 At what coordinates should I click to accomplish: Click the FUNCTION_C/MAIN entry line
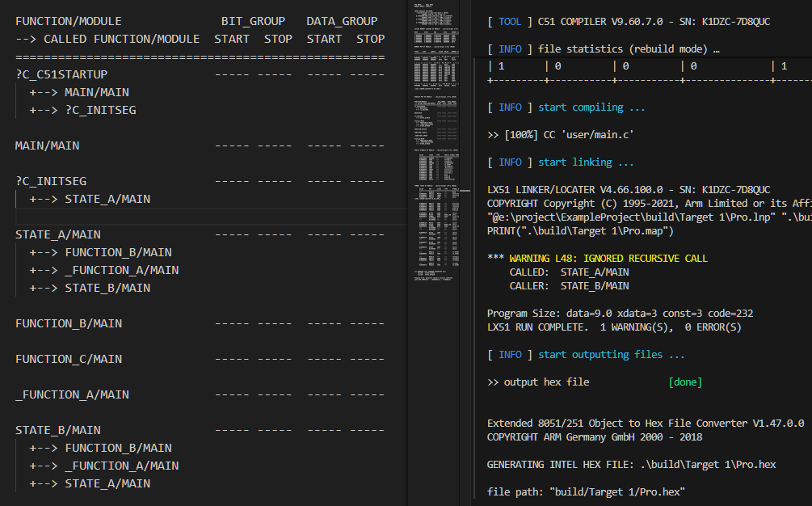(69, 359)
